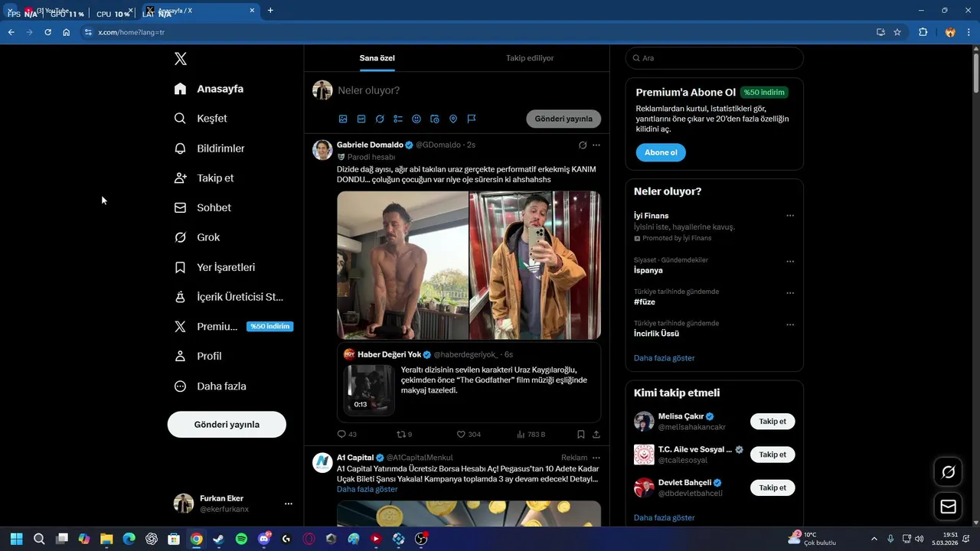This screenshot has width=980, height=551.
Task: Follow Devlet Bahçeli
Action: tap(773, 487)
